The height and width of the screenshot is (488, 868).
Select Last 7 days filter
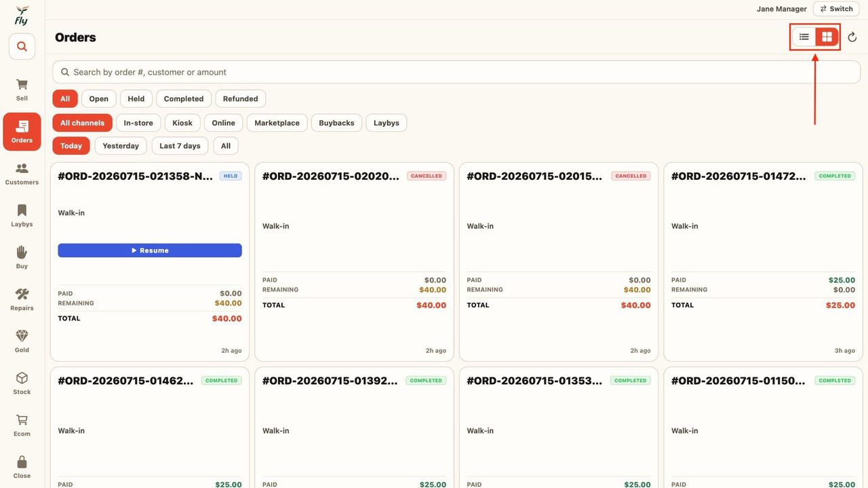(x=180, y=146)
